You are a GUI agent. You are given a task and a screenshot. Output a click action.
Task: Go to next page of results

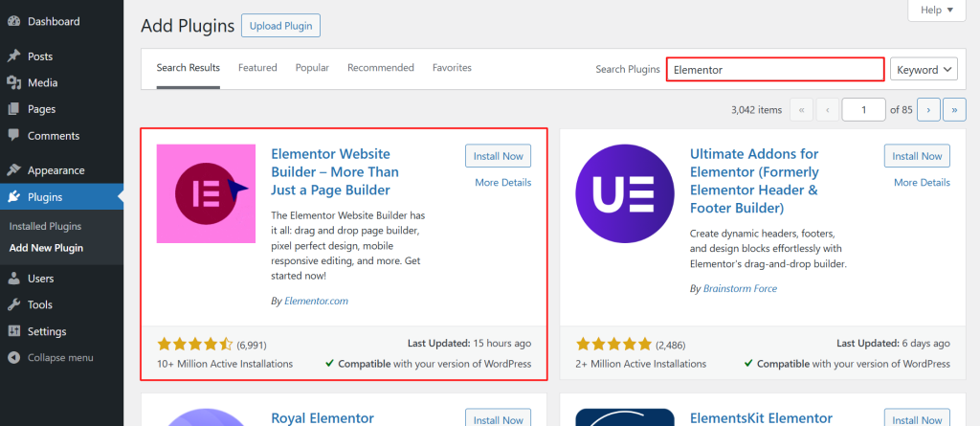tap(927, 110)
